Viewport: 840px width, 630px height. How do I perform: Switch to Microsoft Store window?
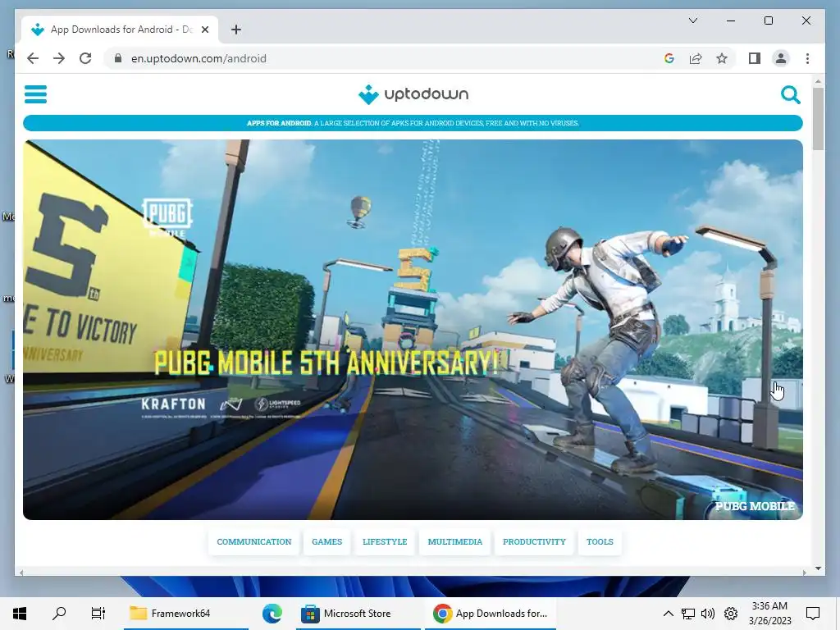358,614
